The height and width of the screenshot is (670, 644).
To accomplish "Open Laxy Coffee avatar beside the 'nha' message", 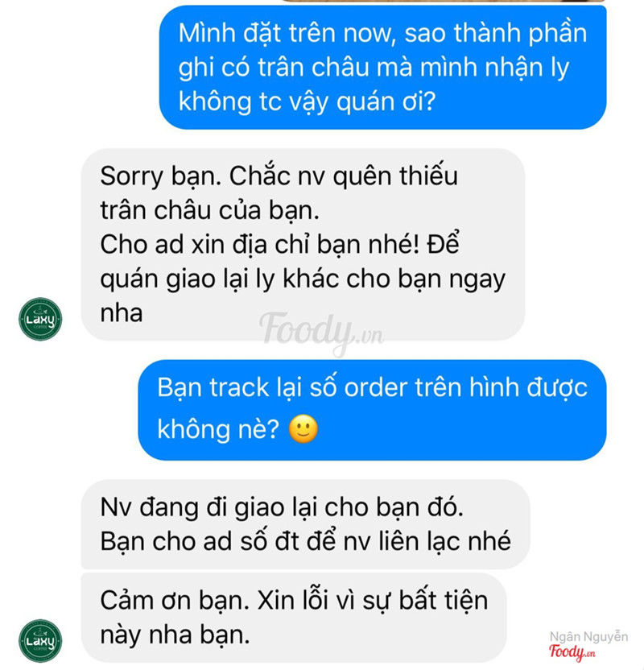I will pos(40,319).
